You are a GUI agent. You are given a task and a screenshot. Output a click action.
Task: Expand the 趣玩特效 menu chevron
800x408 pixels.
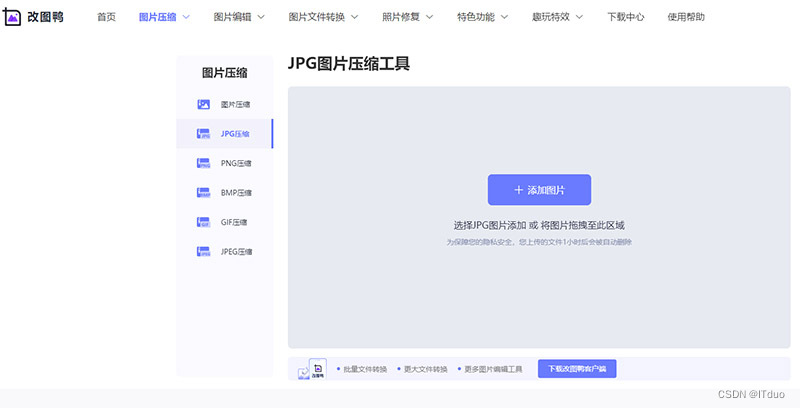580,17
